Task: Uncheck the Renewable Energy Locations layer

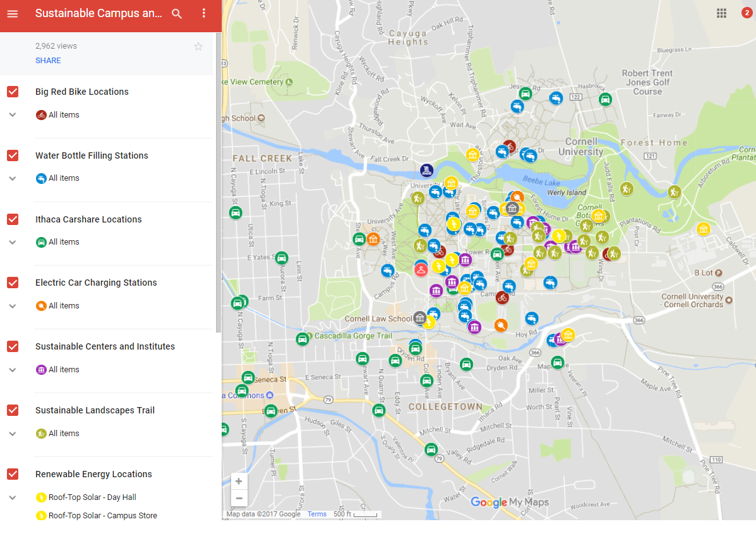Action: pyautogui.click(x=13, y=474)
